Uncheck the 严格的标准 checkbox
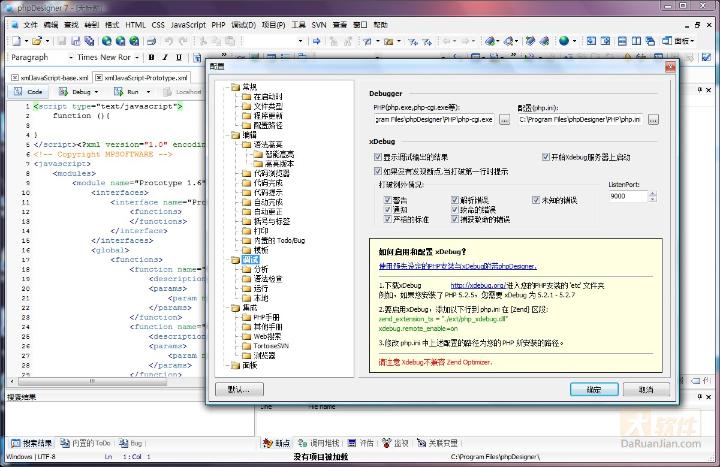Image resolution: width=720 pixels, height=467 pixels. pyautogui.click(x=388, y=219)
